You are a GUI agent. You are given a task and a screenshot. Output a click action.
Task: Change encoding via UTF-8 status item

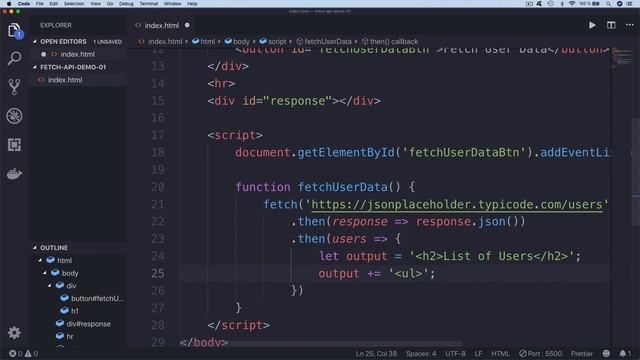click(x=455, y=353)
